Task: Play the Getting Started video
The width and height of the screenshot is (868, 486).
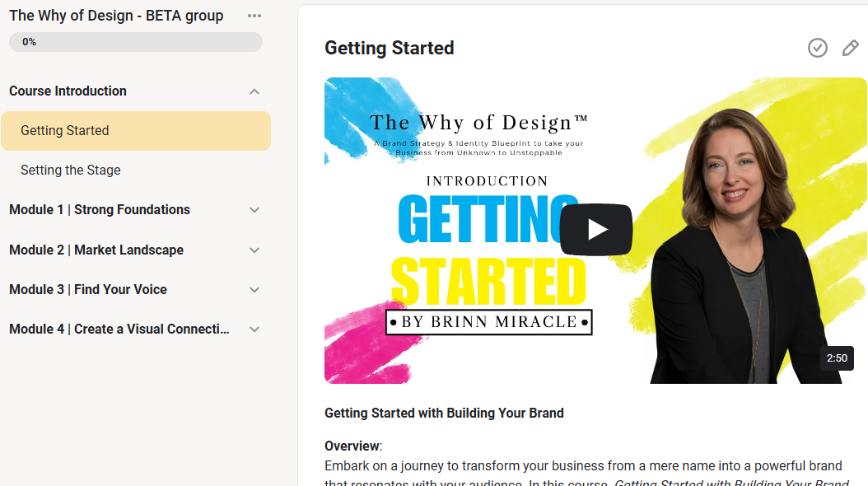Action: (596, 230)
